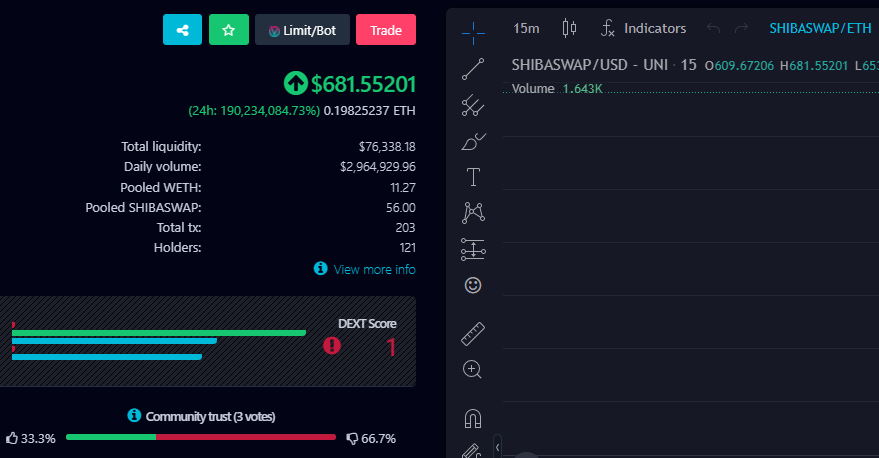Select the long position prediction tool
Viewport: 879px width, 458px height.
(473, 249)
